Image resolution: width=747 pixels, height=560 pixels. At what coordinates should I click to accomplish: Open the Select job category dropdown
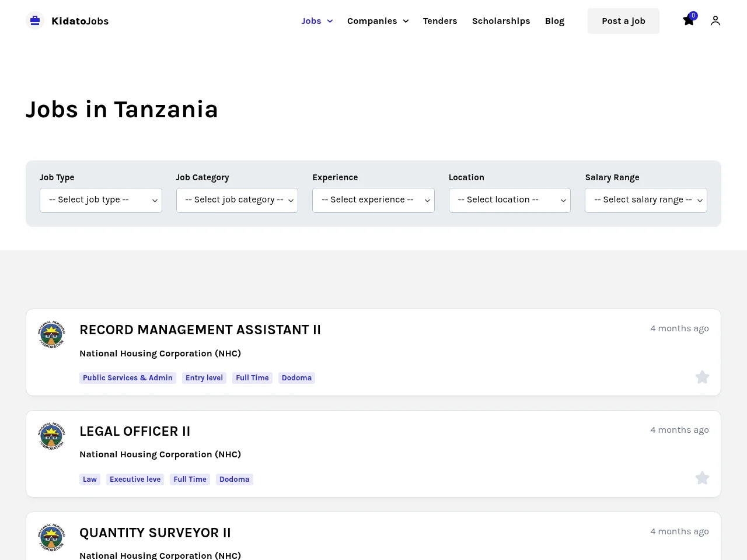coord(237,200)
